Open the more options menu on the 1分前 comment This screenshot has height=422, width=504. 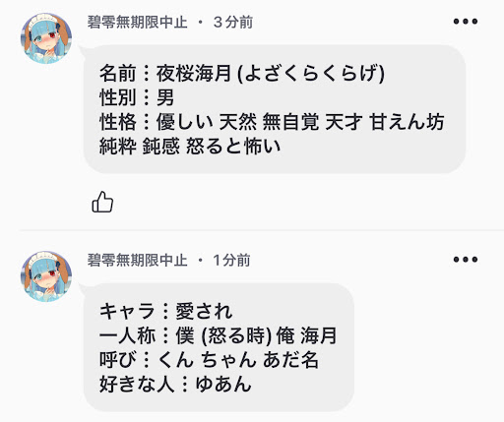point(466,260)
